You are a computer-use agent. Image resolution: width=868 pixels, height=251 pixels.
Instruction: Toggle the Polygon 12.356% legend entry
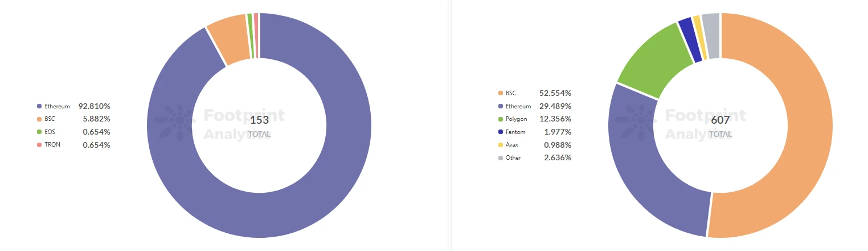(534, 119)
